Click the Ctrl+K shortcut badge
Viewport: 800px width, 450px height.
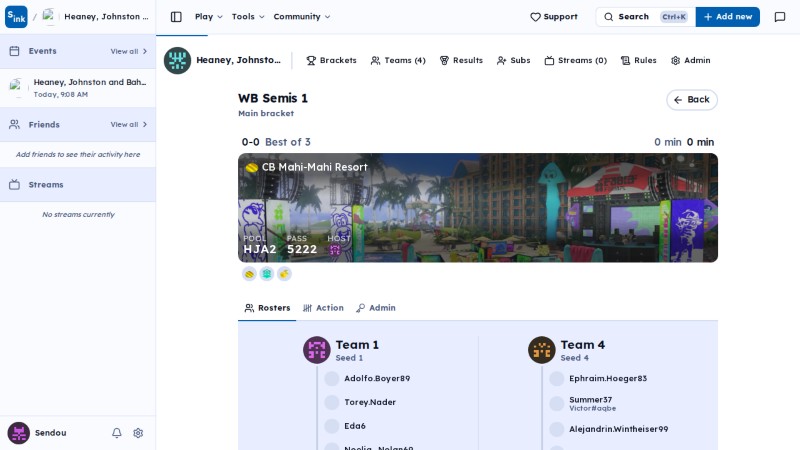coord(674,17)
